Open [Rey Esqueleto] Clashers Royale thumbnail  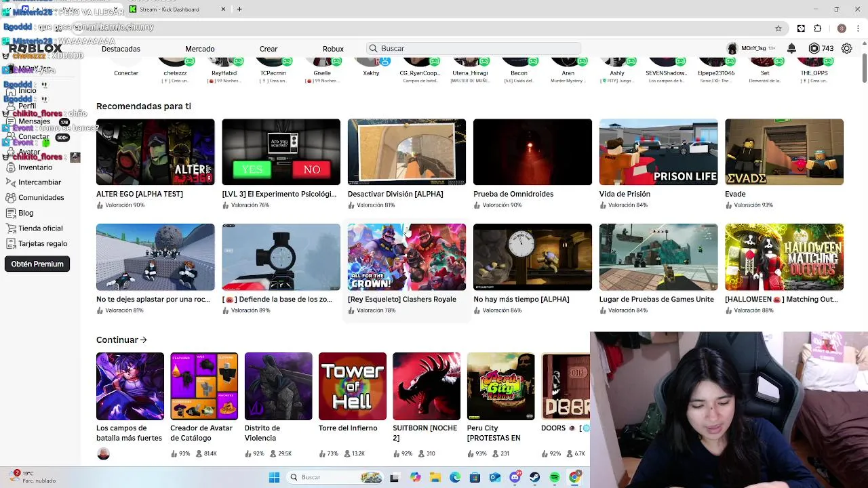click(407, 257)
